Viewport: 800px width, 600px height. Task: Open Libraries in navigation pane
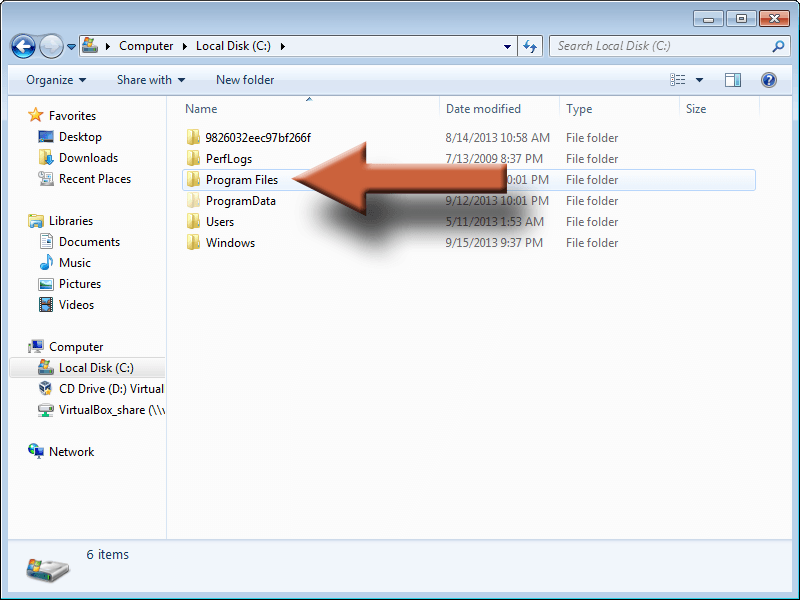[70, 221]
